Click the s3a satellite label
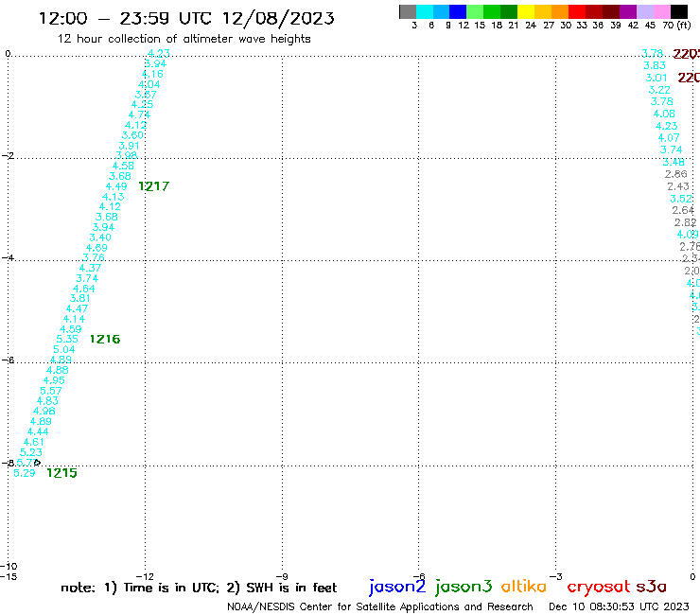This screenshot has height=615, width=700. [x=651, y=587]
